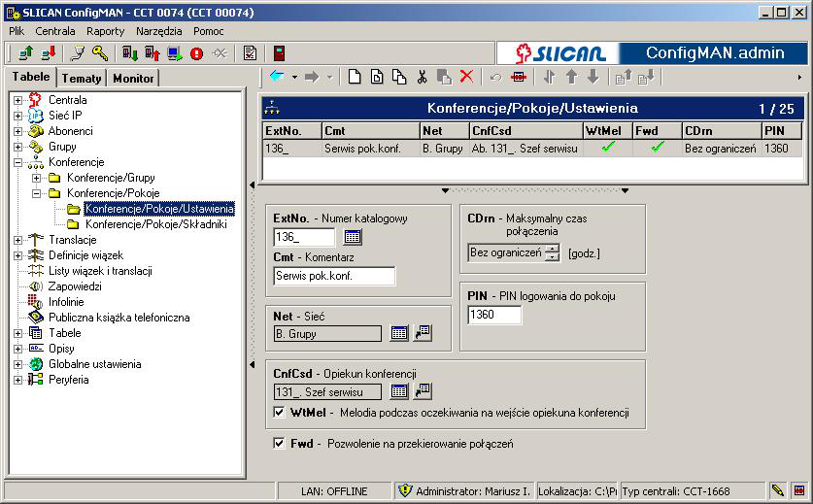This screenshot has width=813, height=504.
Task: Click the CDrn spinner arrows
Action: tap(553, 252)
